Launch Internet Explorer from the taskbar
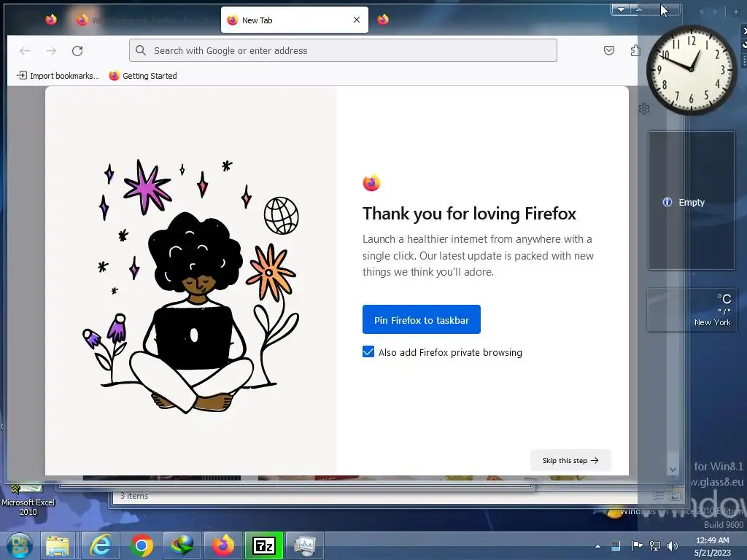This screenshot has width=747, height=560. (100, 545)
